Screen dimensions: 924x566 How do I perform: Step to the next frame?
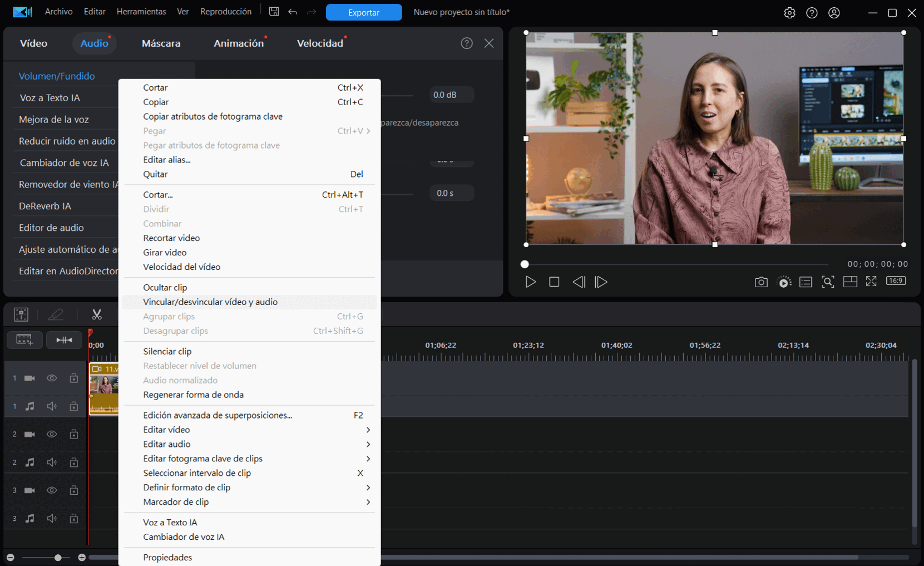coord(601,282)
